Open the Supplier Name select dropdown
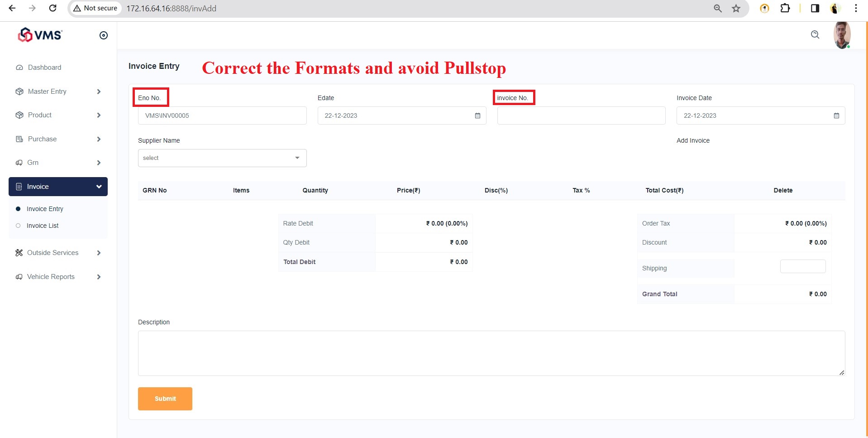Screen dimensions: 868x438 click(x=222, y=158)
